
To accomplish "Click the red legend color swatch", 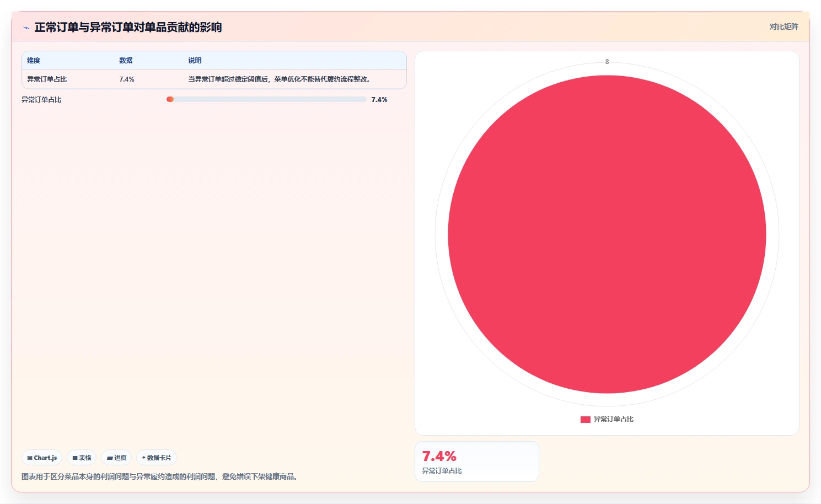I will [585, 420].
